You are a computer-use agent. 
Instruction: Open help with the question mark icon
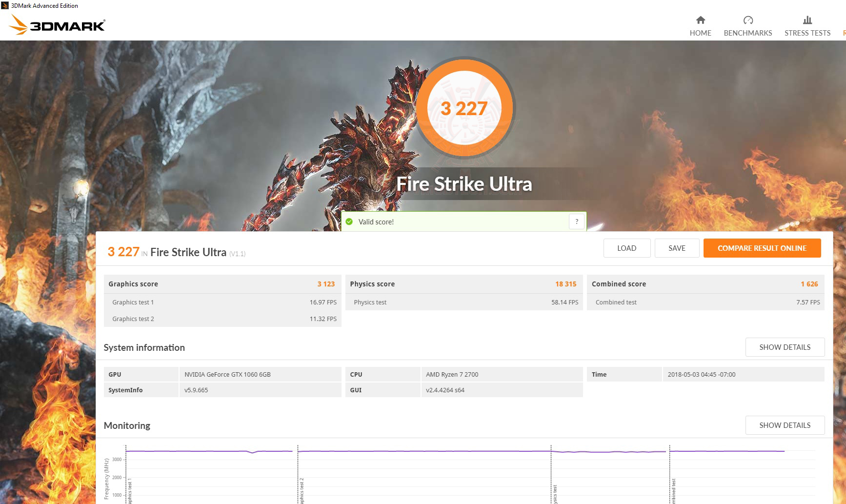click(x=576, y=221)
